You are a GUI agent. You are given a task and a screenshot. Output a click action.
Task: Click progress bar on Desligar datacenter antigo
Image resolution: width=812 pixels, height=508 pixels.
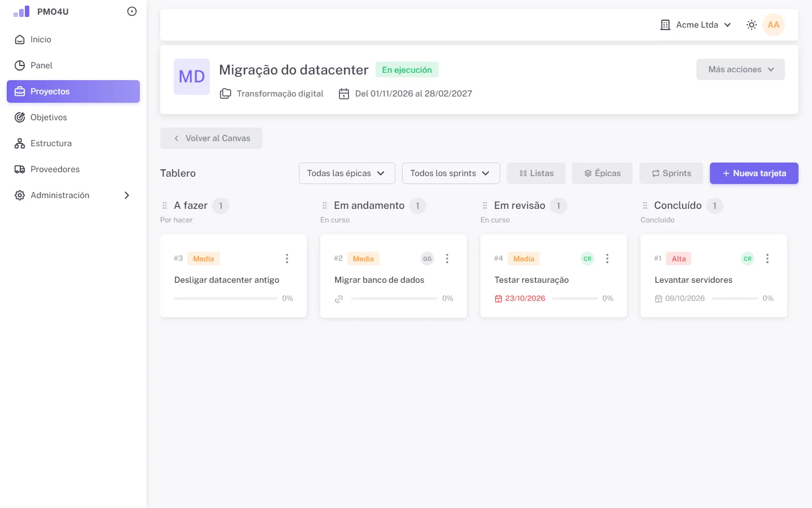(226, 298)
